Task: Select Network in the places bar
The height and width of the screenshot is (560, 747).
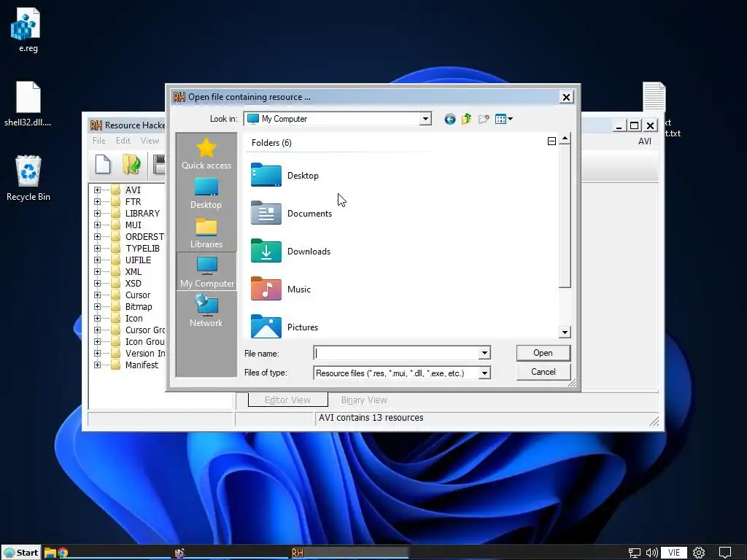Action: [206, 311]
